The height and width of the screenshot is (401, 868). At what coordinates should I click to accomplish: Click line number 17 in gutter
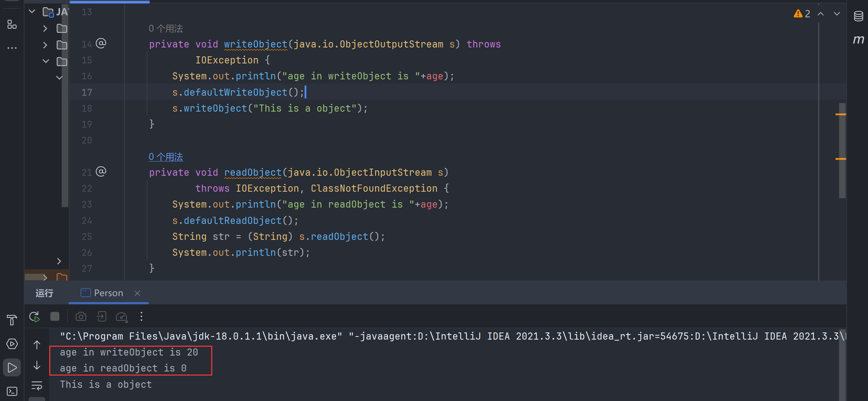click(x=87, y=92)
